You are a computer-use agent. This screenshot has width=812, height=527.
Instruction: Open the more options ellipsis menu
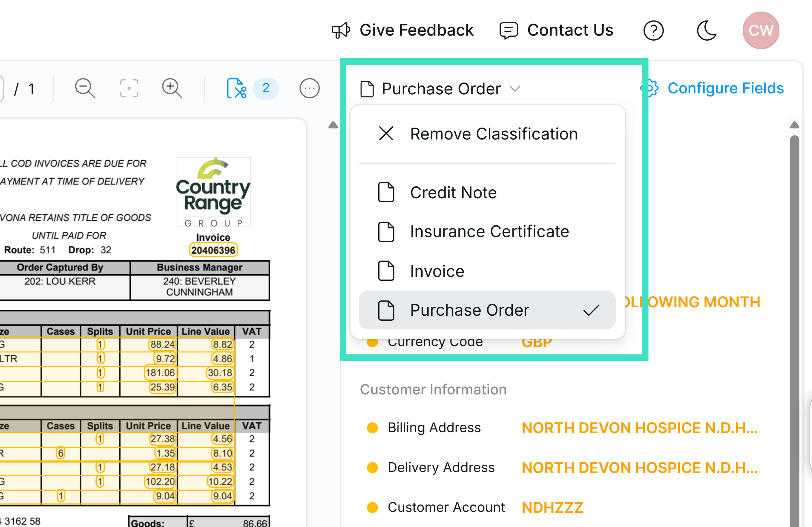[309, 88]
